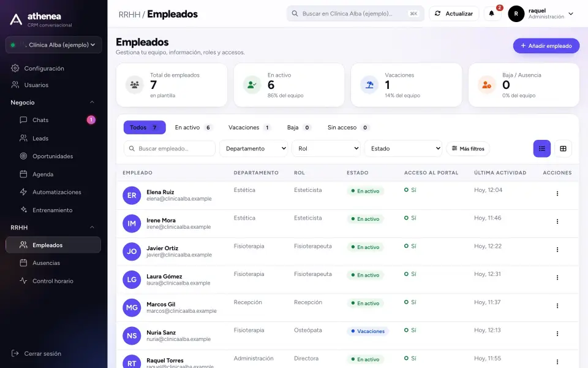588x368 pixels.
Task: Open Configuración in the sidebar
Action: coord(53,68)
